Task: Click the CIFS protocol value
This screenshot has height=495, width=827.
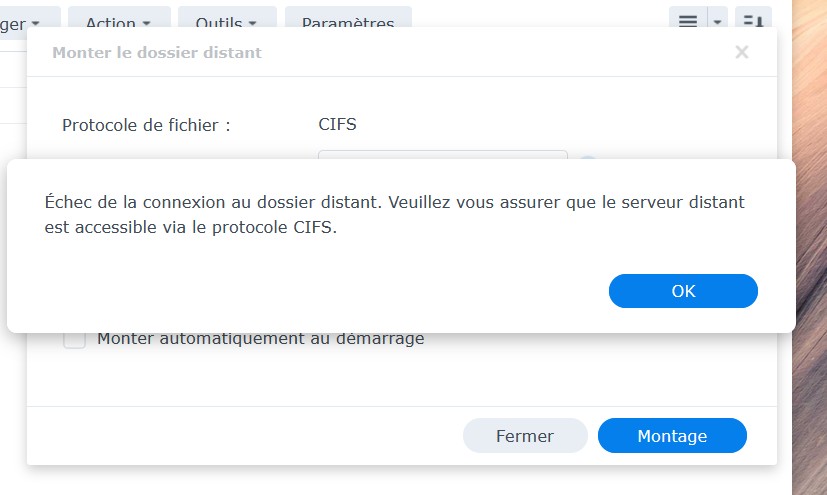Action: click(337, 125)
